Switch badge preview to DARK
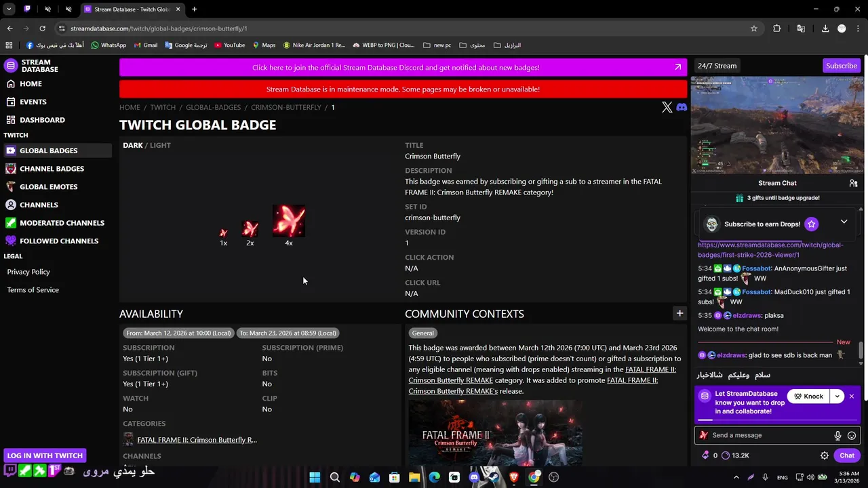The height and width of the screenshot is (488, 868). 133,145
